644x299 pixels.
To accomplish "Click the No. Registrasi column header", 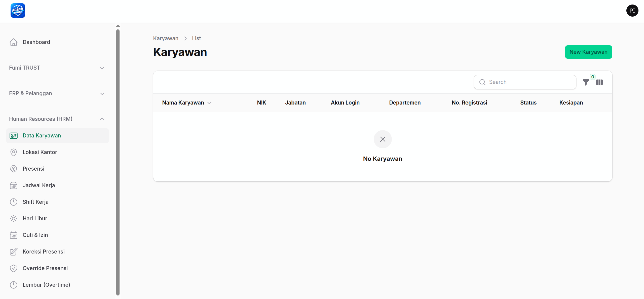I will pyautogui.click(x=469, y=103).
